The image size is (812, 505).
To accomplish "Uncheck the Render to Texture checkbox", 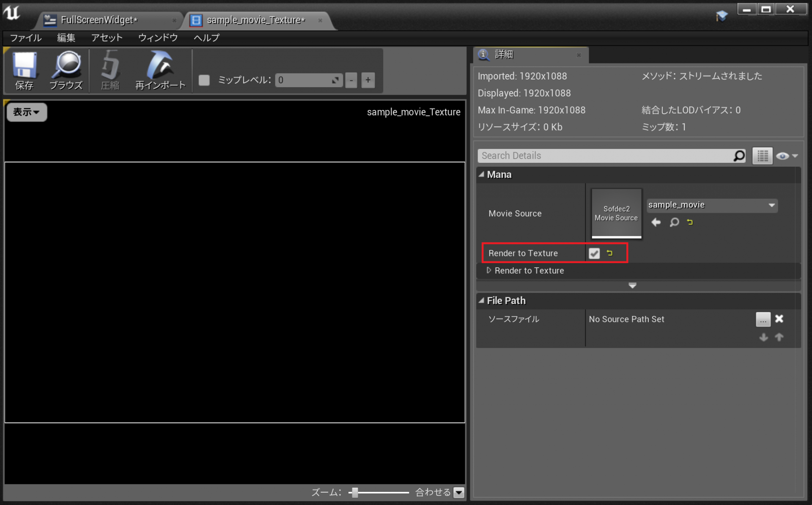I will point(594,253).
